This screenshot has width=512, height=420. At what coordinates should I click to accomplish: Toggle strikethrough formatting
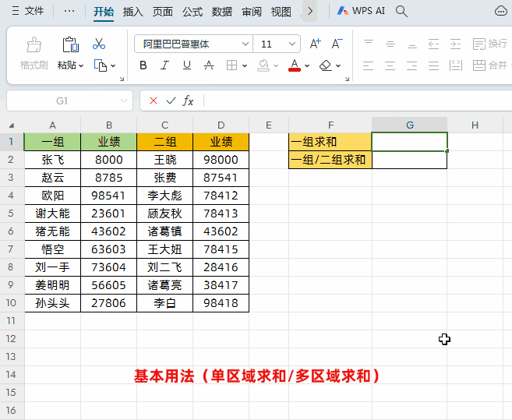(209, 65)
